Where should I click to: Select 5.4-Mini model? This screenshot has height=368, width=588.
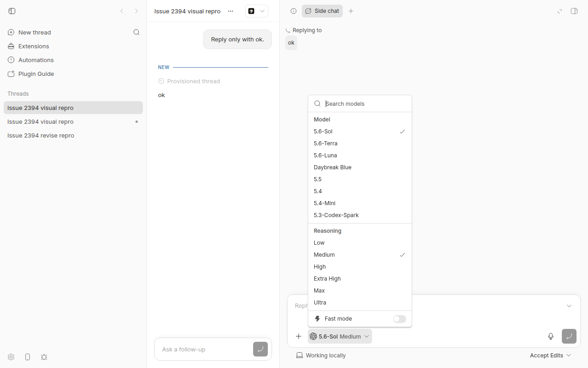click(360, 203)
